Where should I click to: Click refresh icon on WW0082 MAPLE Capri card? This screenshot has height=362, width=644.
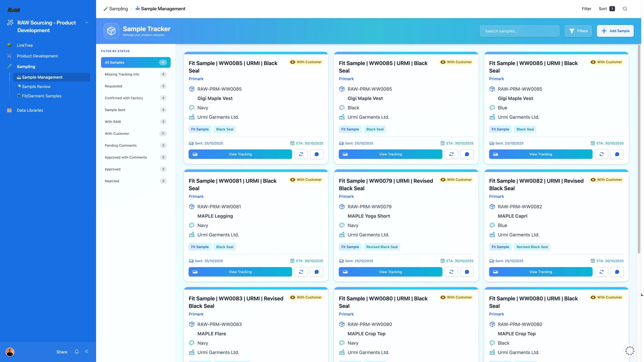tap(601, 272)
